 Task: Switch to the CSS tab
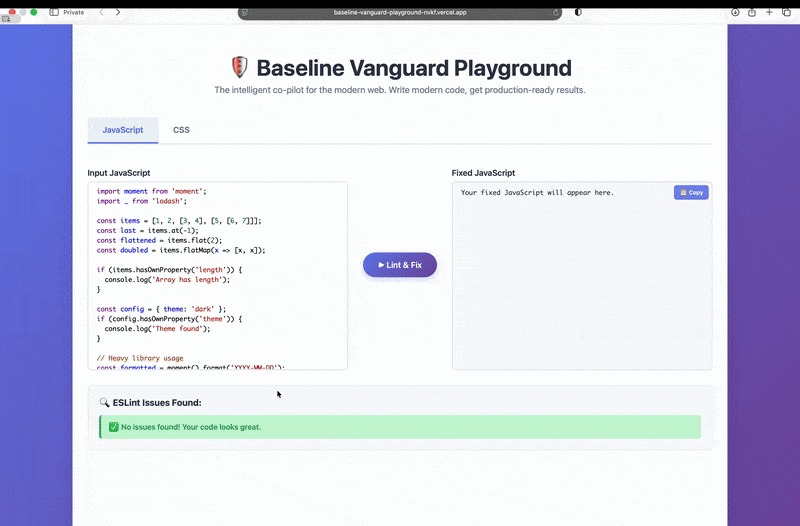(181, 130)
